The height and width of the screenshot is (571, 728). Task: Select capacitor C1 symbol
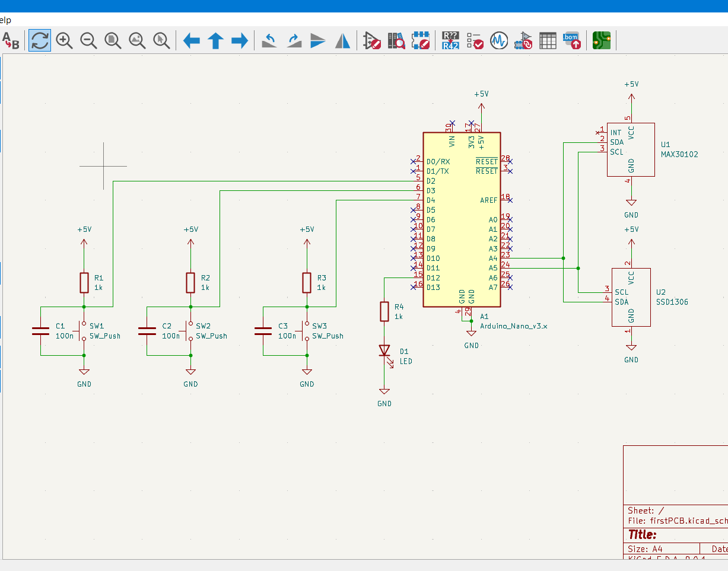click(41, 331)
